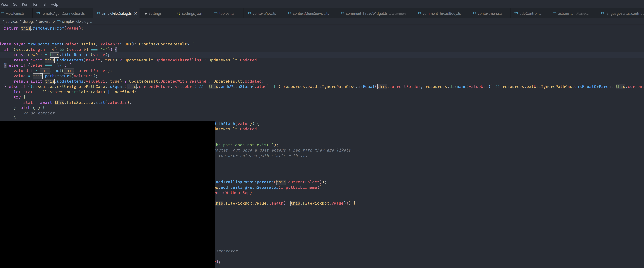
Task: Open the Help menu
Action: click(x=54, y=4)
